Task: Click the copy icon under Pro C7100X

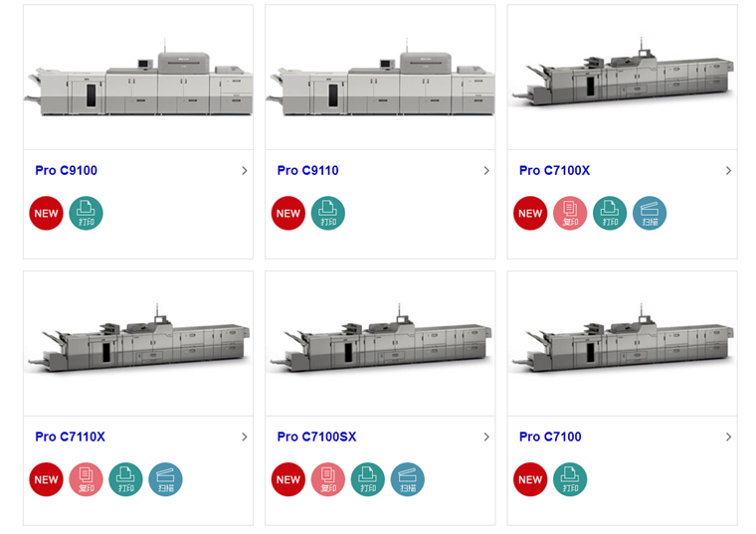Action: (x=570, y=213)
